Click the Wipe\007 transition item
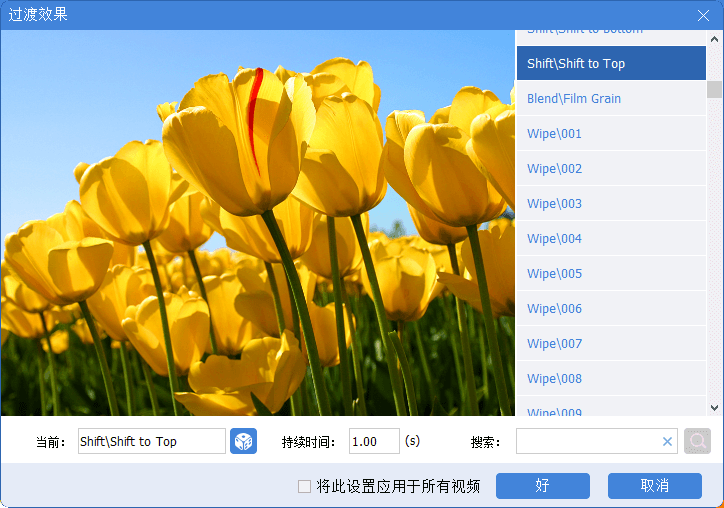724x508 pixels. tap(611, 344)
